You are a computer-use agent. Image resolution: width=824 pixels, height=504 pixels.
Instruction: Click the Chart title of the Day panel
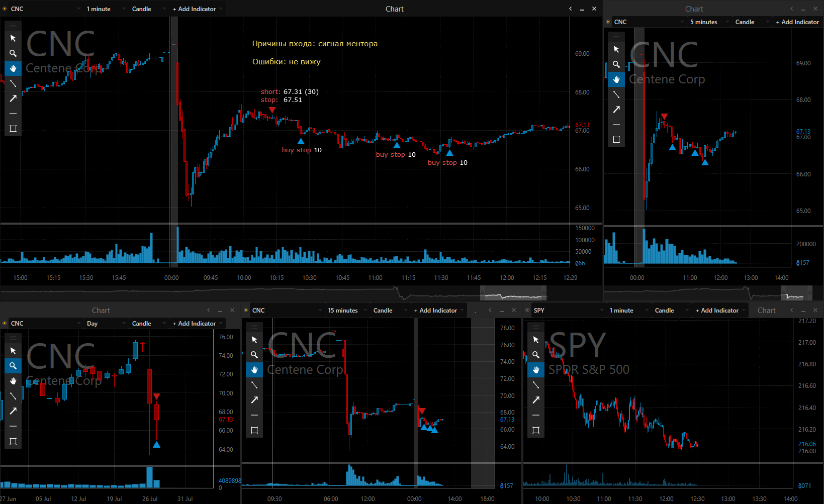pos(101,311)
